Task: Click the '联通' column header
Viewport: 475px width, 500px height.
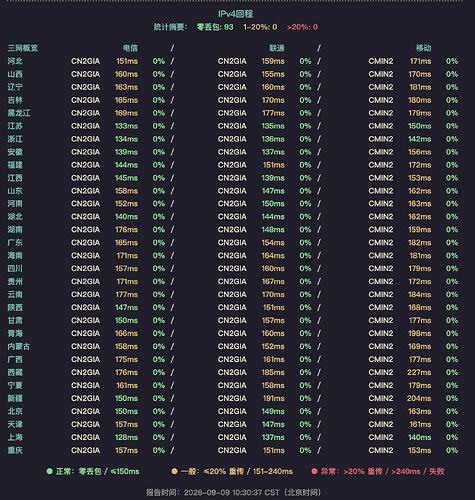Action: (277, 48)
